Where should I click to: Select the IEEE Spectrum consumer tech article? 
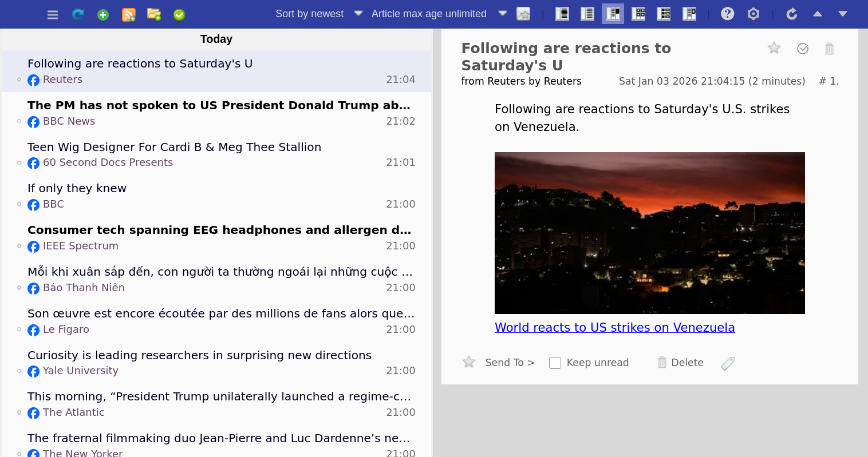pyautogui.click(x=219, y=231)
